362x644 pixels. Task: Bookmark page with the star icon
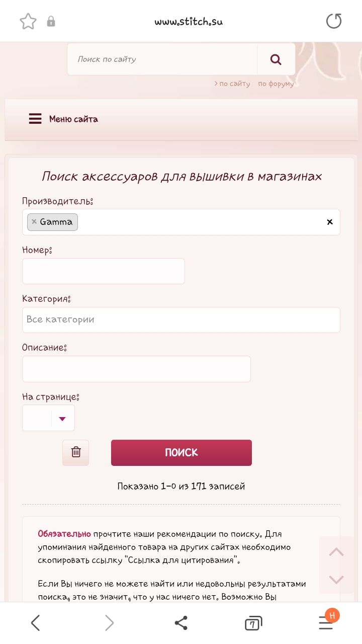(x=28, y=22)
